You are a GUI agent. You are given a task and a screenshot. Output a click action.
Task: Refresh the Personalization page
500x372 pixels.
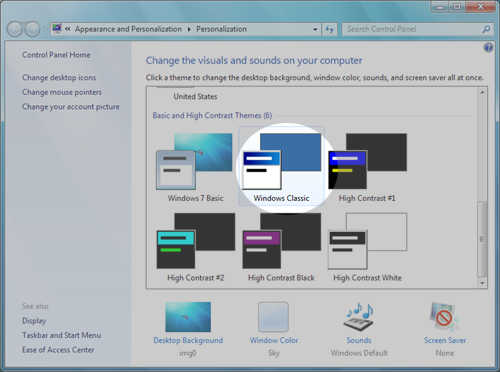tap(329, 29)
